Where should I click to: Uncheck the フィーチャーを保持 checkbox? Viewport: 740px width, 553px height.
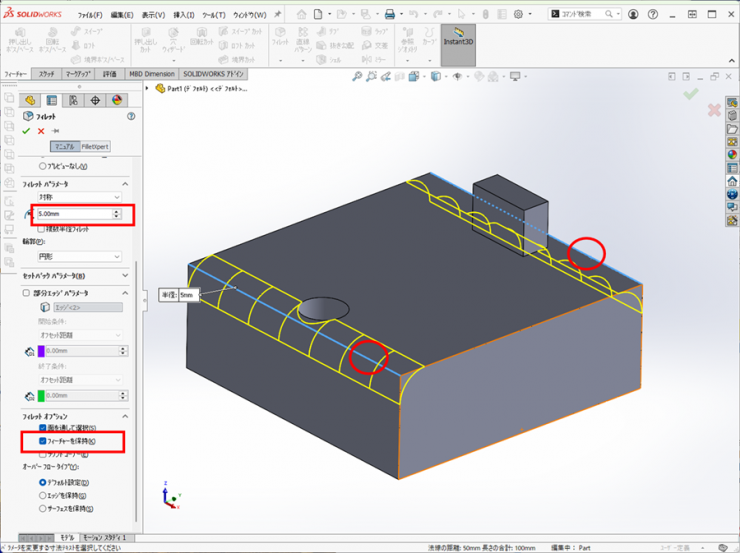[43, 441]
